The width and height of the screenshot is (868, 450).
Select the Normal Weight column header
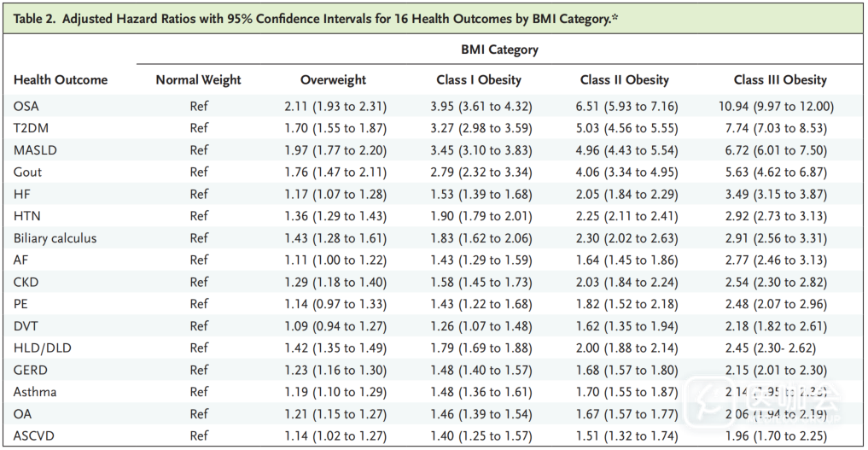click(198, 79)
